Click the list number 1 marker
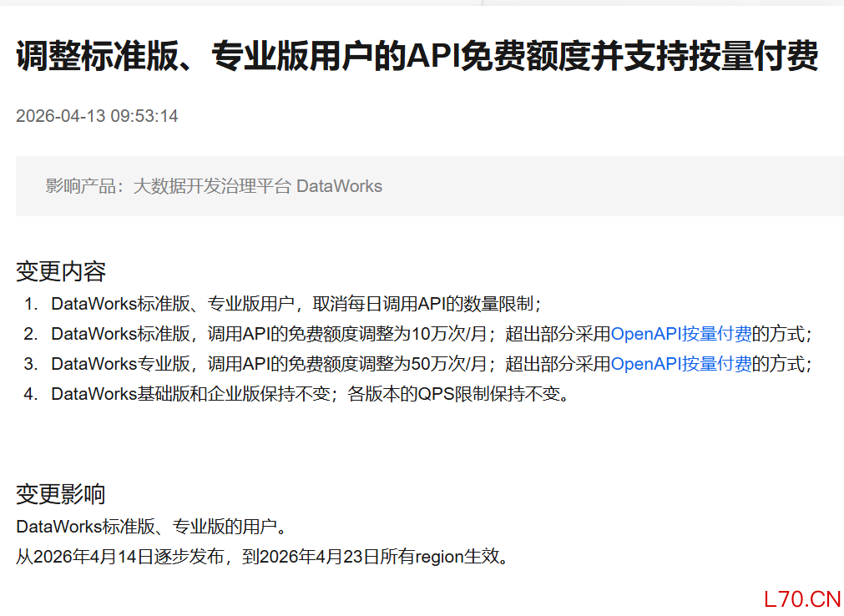The height and width of the screenshot is (616, 844). (x=30, y=304)
